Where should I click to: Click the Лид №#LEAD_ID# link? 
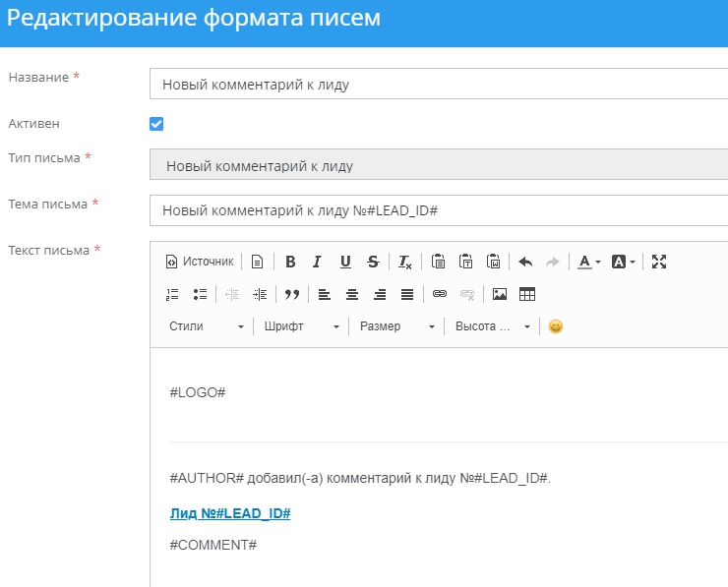[229, 514]
